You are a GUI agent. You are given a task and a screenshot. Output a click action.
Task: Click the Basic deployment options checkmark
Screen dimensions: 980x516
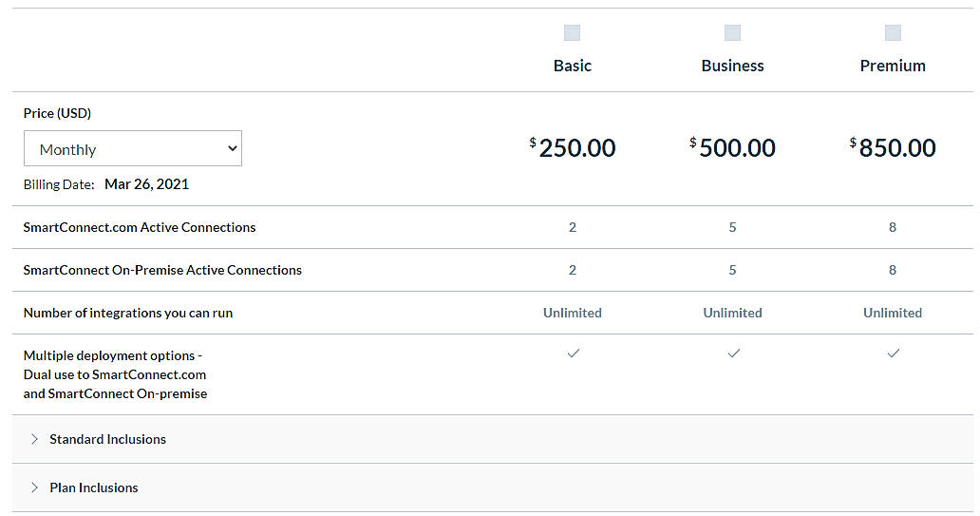click(574, 354)
